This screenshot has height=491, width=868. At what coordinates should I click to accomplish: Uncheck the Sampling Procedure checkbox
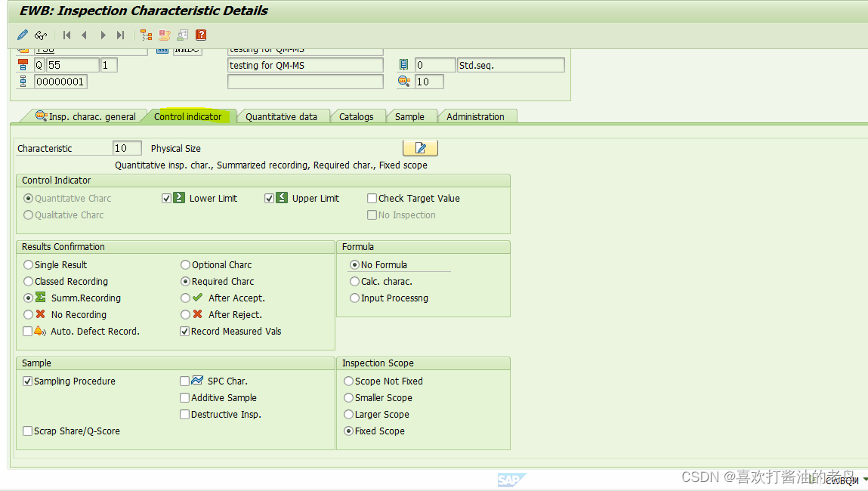point(28,381)
